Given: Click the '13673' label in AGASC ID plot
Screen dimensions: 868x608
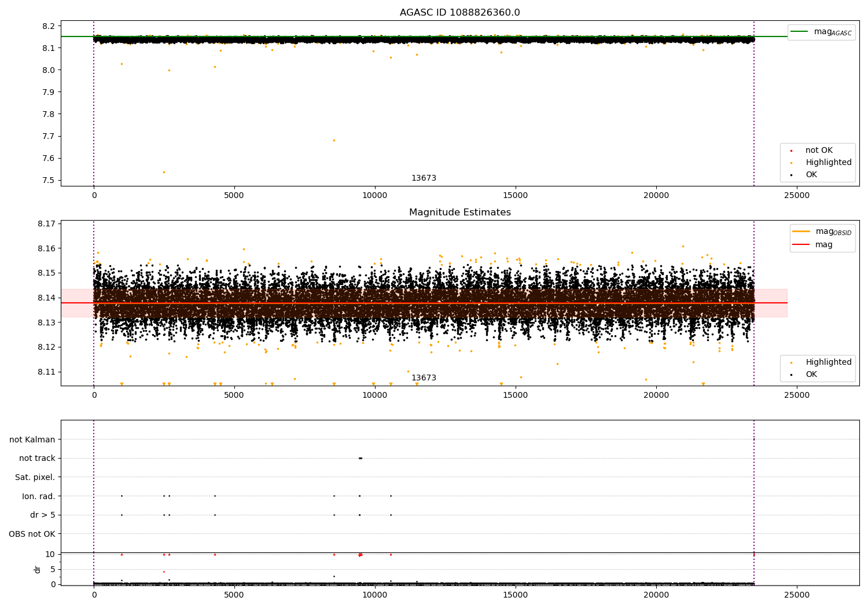Looking at the screenshot, I should pos(424,178).
